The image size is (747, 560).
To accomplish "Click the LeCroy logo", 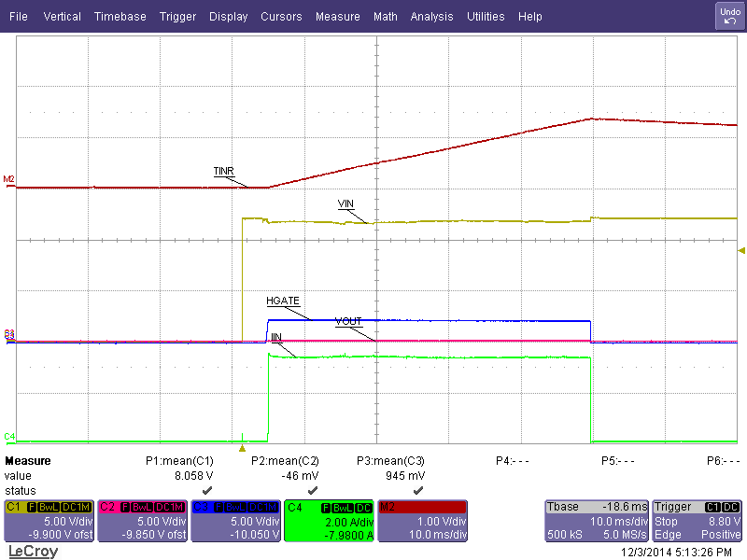I will pos(32,551).
